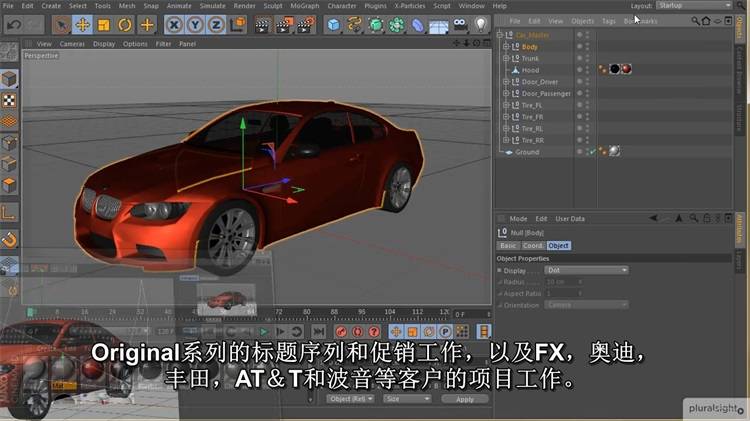Image resolution: width=750 pixels, height=421 pixels.
Task: Open the Spline pen tools icon
Action: (x=354, y=24)
